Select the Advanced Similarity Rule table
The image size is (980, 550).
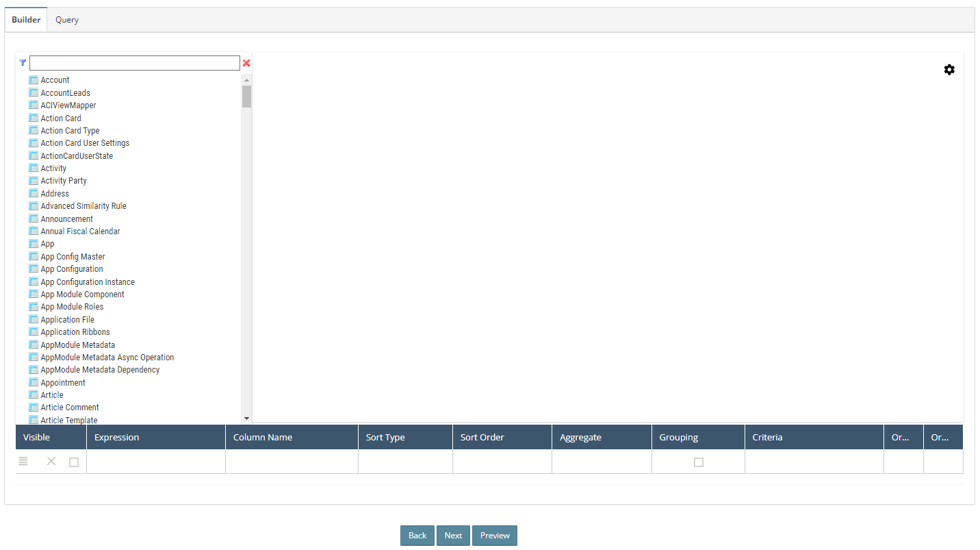click(x=83, y=205)
